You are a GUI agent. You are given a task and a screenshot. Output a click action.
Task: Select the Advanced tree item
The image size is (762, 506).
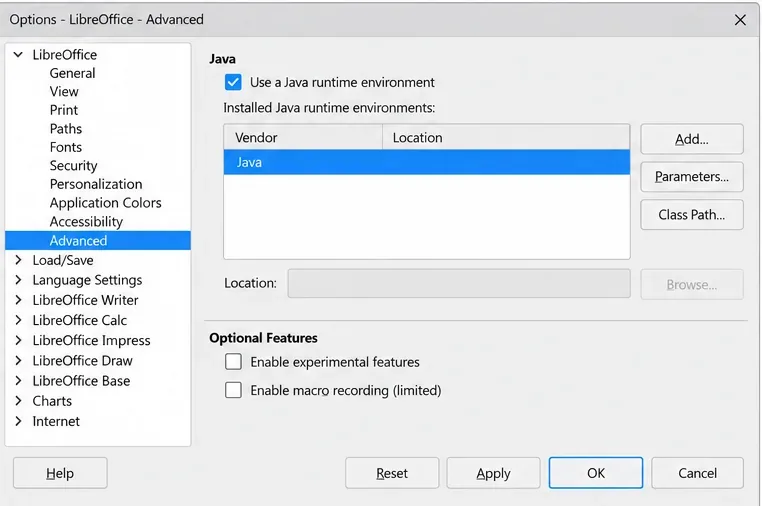pyautogui.click(x=98, y=241)
